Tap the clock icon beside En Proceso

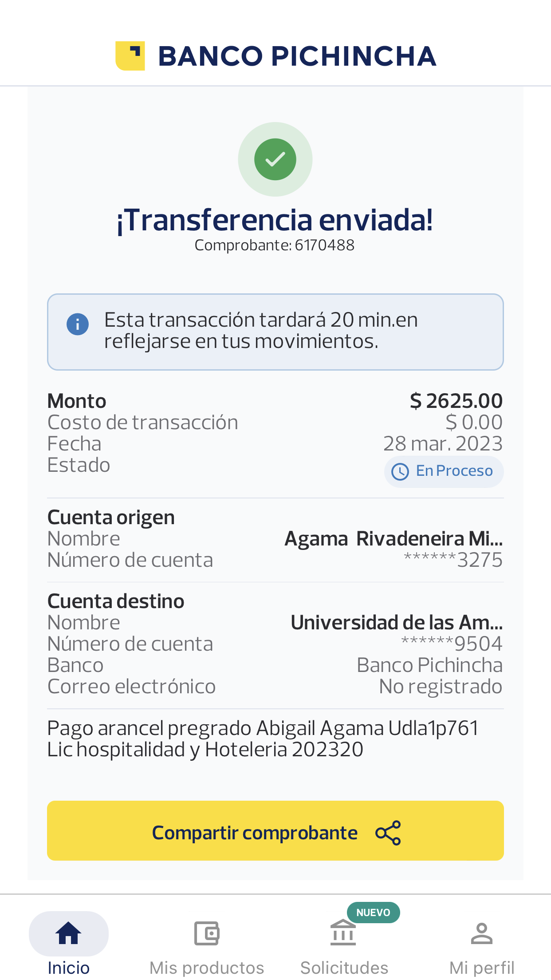point(400,471)
